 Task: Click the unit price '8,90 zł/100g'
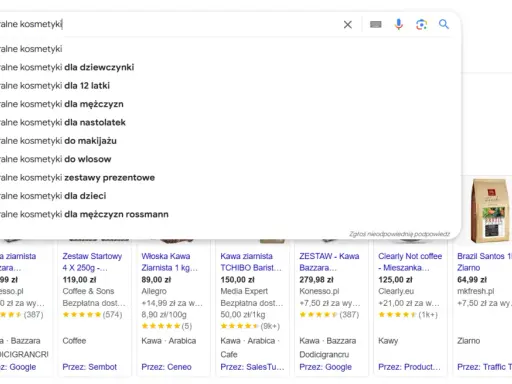tap(164, 315)
